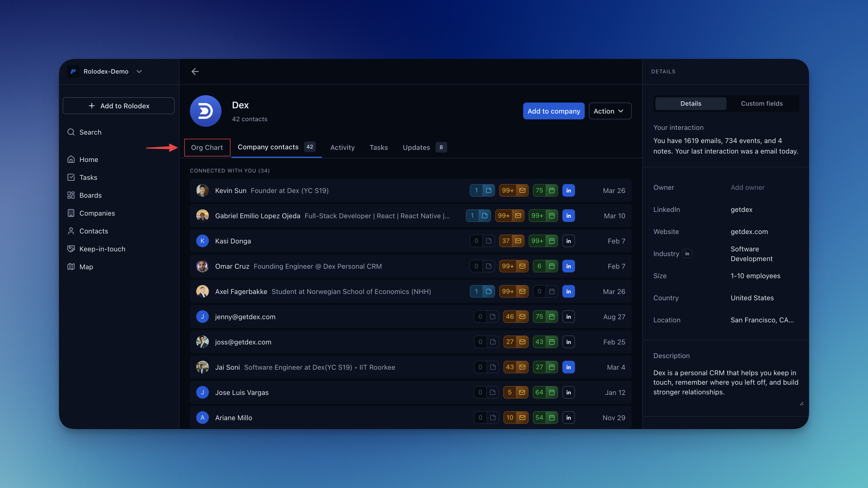The width and height of the screenshot is (868, 488).
Task: Open Kevin Sun's notes count badge
Action: click(482, 191)
